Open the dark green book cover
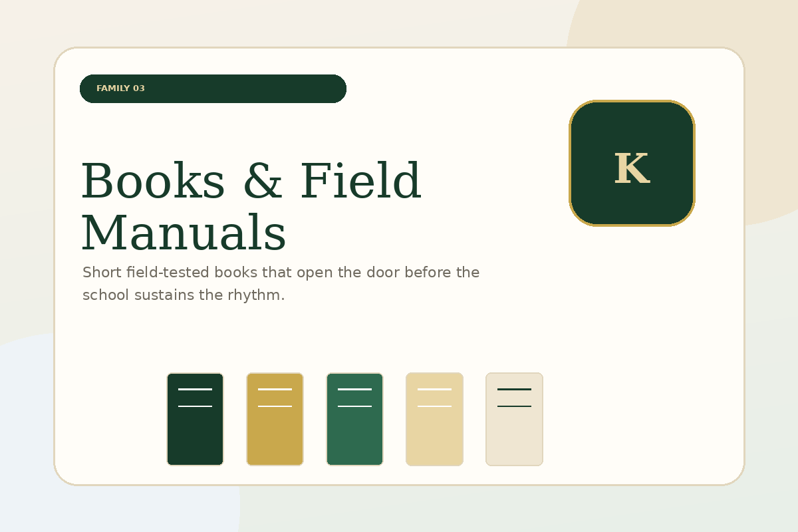Screen dimensions: 798x532 point(195,419)
